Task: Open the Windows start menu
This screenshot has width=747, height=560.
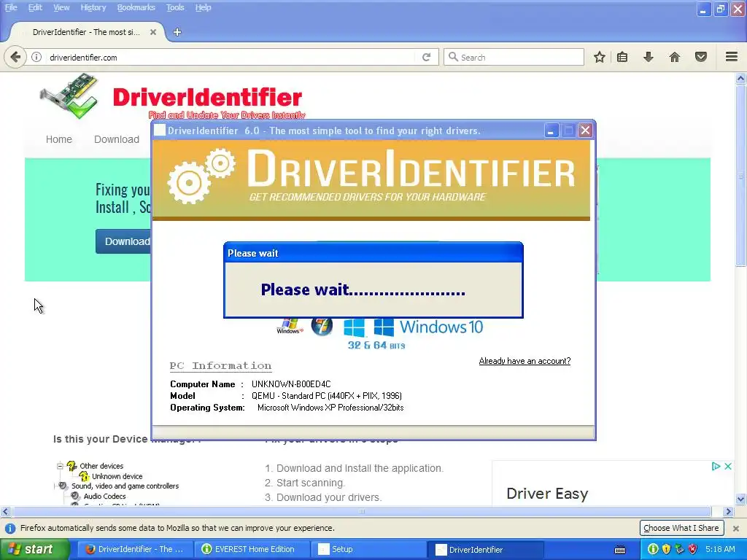Action: pyautogui.click(x=34, y=550)
